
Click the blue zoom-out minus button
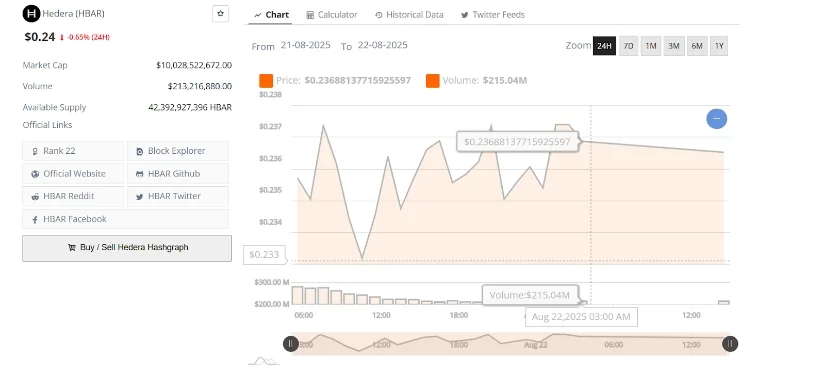pyautogui.click(x=716, y=118)
